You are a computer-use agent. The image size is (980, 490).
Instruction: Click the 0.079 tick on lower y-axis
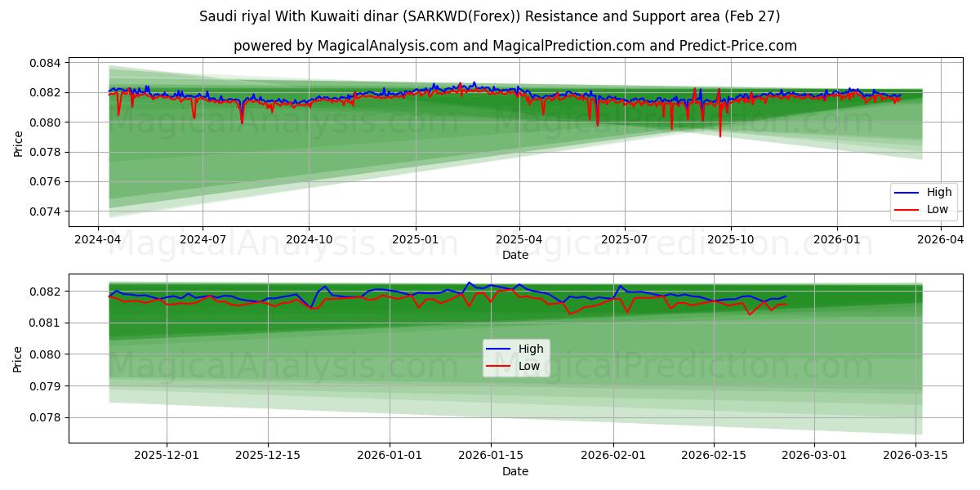46,386
